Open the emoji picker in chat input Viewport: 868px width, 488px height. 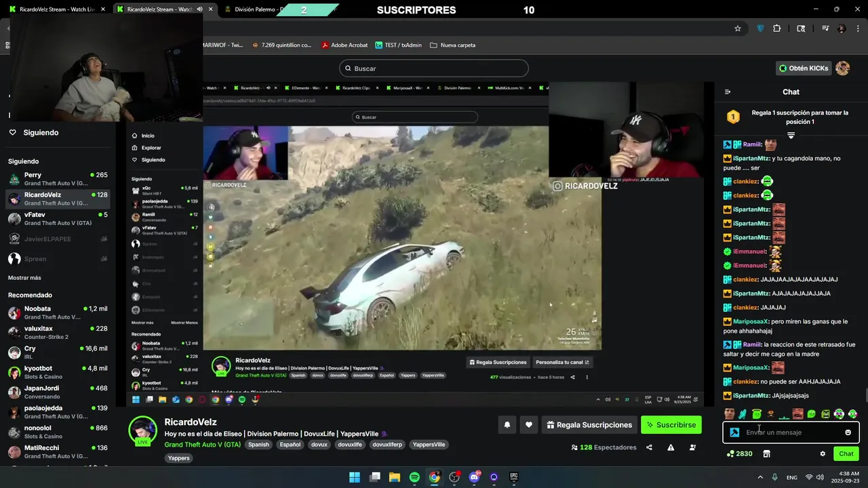(x=848, y=432)
